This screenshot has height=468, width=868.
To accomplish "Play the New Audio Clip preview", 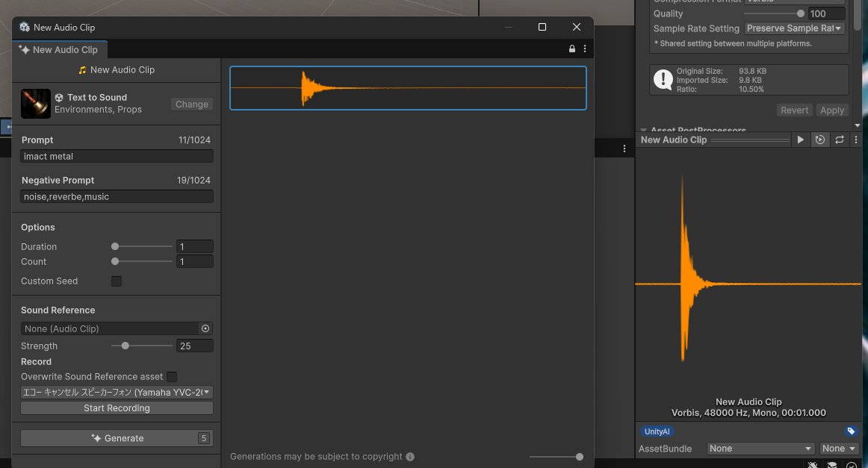I will pyautogui.click(x=800, y=140).
